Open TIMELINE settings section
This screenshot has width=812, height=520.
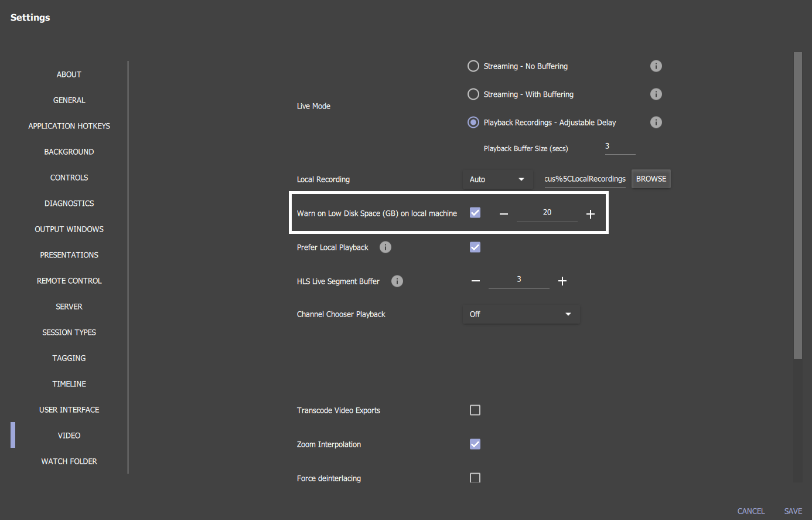click(69, 384)
